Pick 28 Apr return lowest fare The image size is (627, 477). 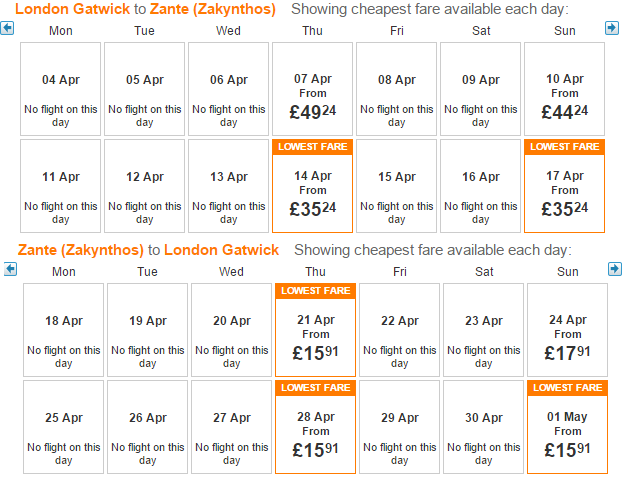315,427
